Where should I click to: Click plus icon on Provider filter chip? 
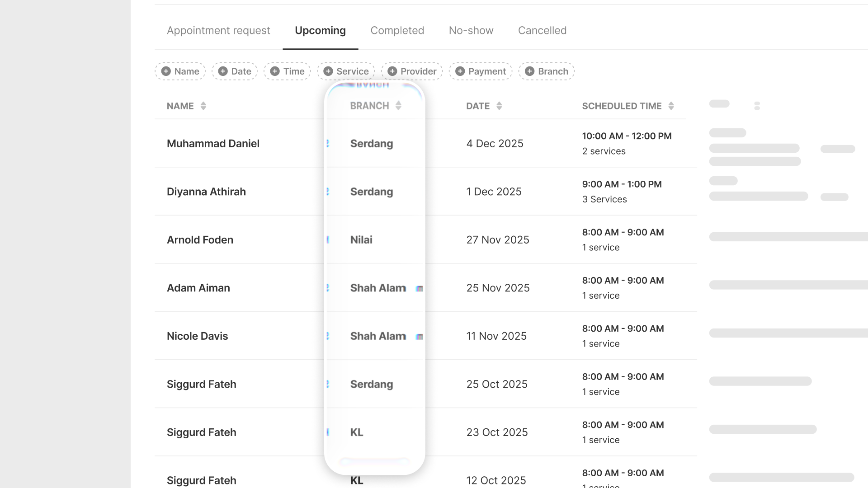tap(392, 71)
